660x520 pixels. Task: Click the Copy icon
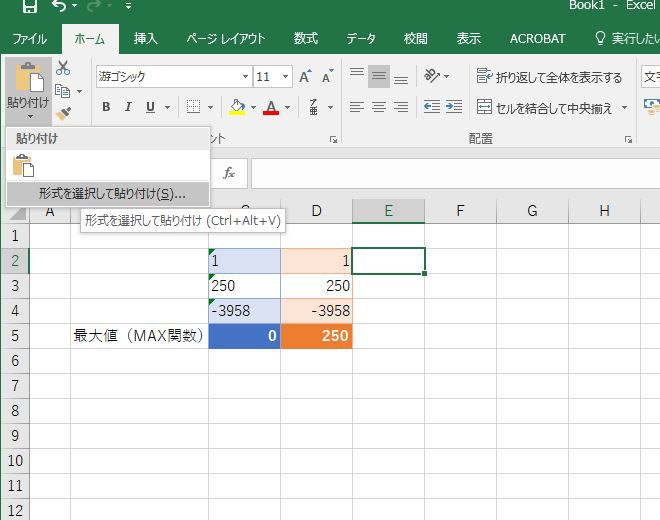tap(62, 91)
